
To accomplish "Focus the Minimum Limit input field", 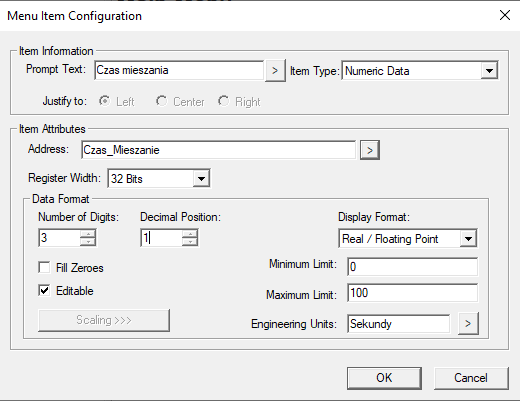I will pos(413,267).
